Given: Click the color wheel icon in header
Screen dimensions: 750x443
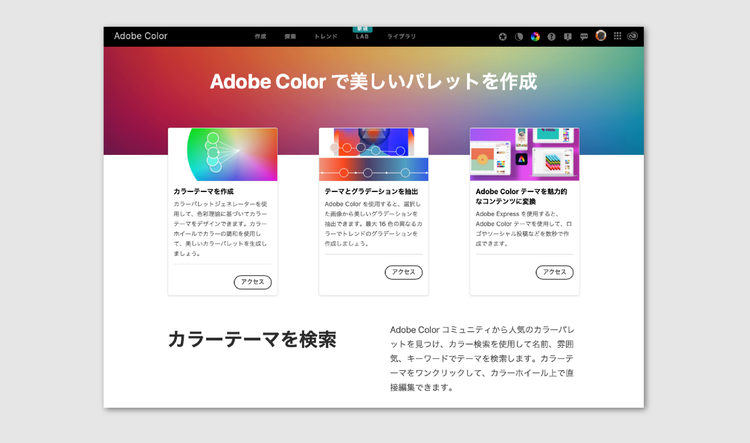Looking at the screenshot, I should 535,36.
